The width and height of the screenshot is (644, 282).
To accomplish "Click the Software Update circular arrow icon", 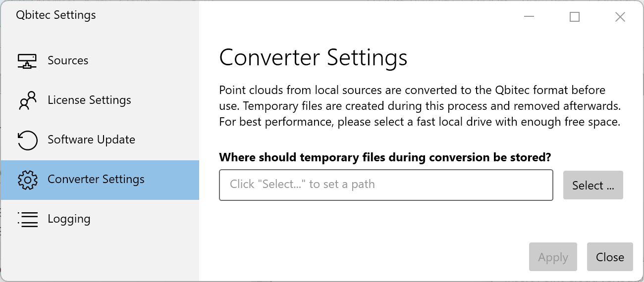I will (28, 140).
